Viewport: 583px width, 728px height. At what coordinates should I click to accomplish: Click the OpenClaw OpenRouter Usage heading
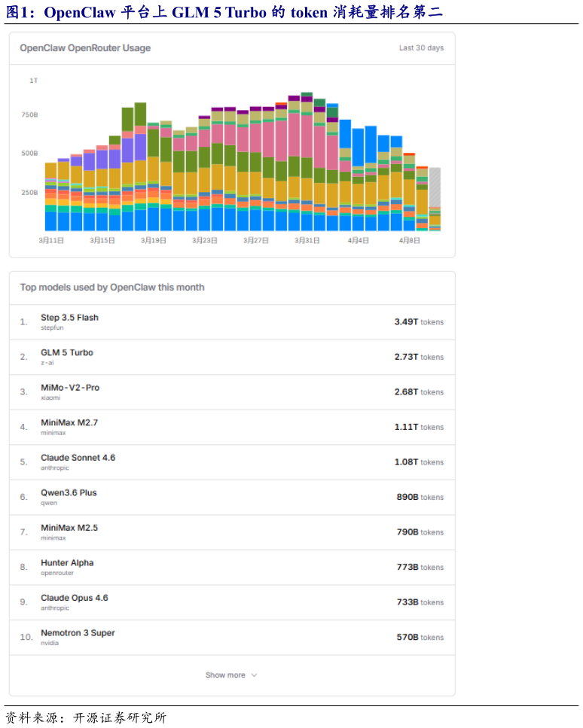click(x=85, y=48)
